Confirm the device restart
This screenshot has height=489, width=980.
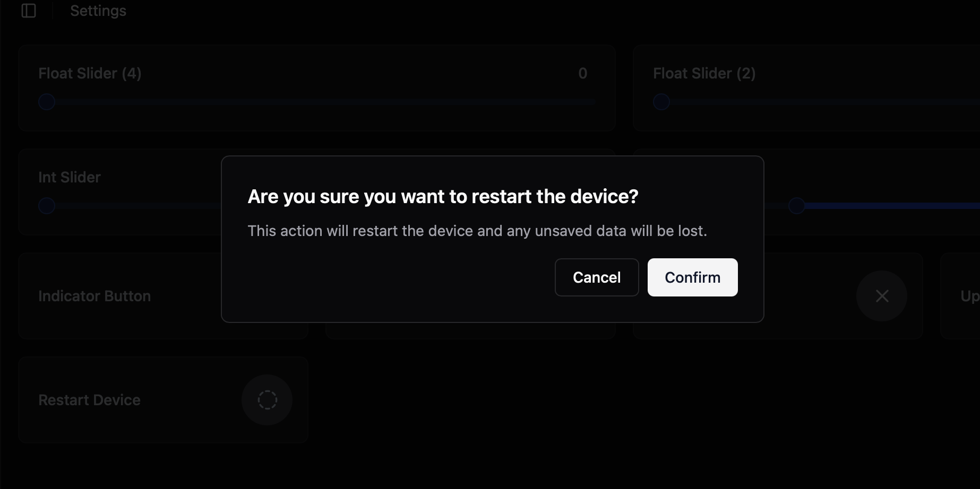click(692, 277)
